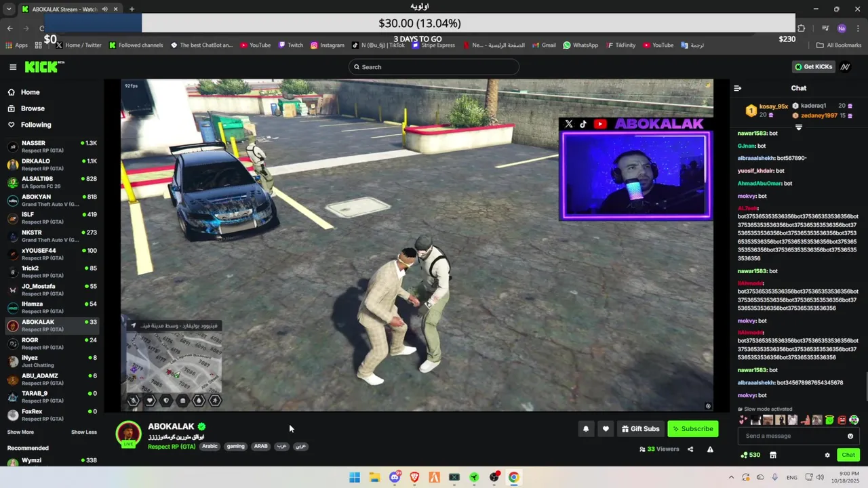
Task: Click the 33 Viewers count
Action: click(x=659, y=449)
